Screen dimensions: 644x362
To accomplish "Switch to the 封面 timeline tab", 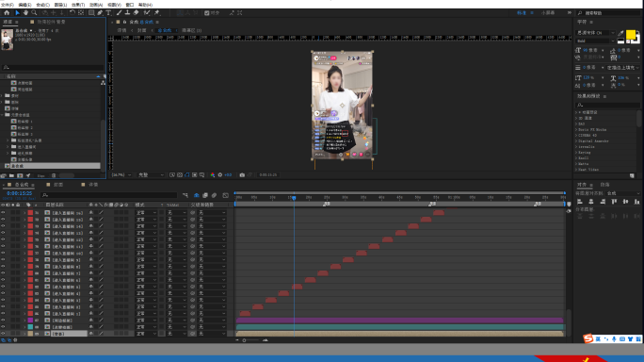I will [58, 185].
